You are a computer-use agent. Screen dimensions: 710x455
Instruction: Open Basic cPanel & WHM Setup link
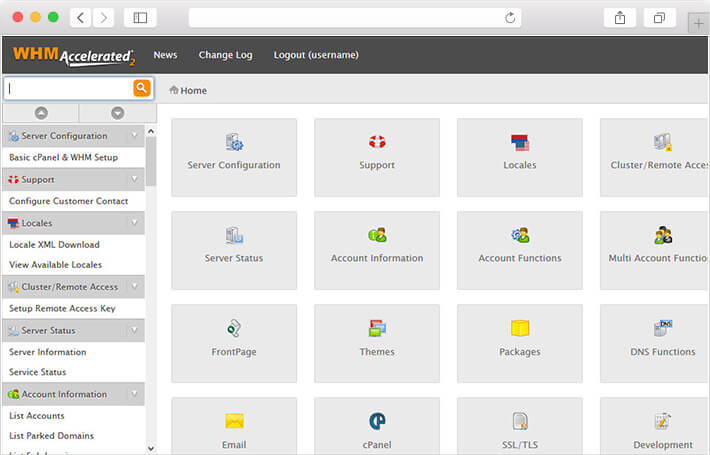click(64, 158)
